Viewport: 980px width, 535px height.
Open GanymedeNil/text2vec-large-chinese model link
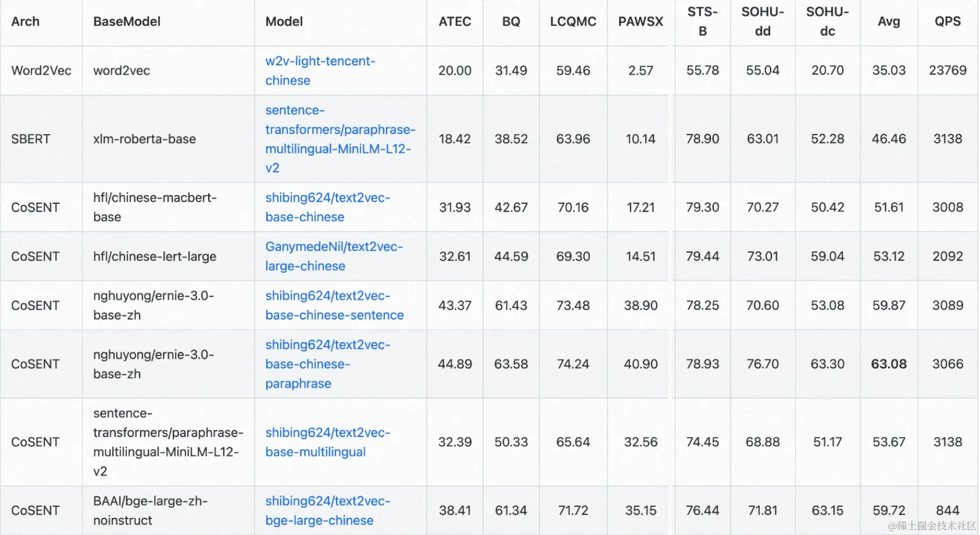tap(334, 256)
